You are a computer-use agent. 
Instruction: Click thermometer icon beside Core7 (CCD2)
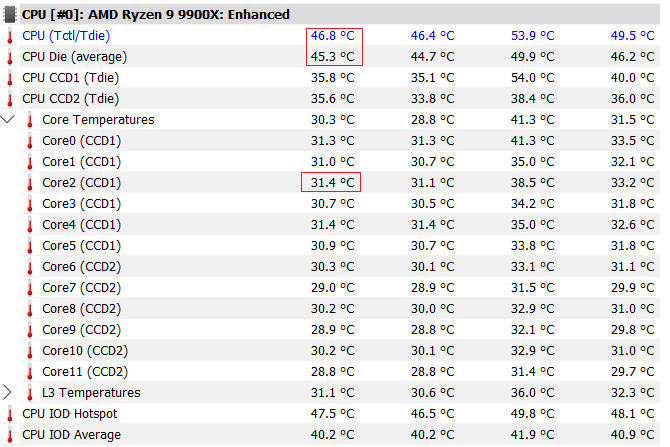[30, 288]
